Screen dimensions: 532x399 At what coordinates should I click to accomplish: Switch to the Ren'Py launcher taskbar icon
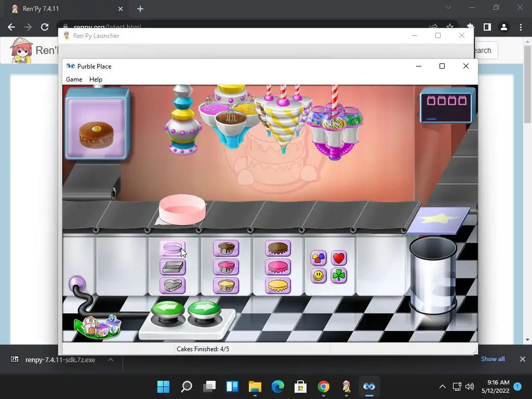pos(346,386)
